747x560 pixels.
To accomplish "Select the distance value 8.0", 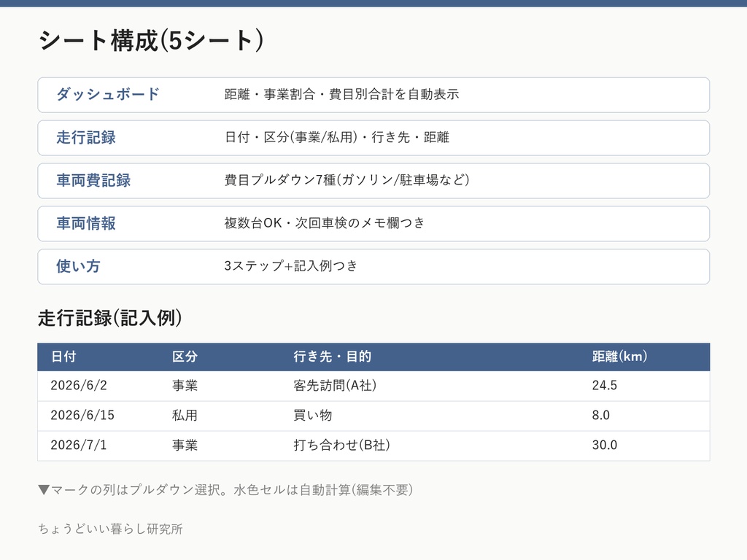I will point(601,415).
